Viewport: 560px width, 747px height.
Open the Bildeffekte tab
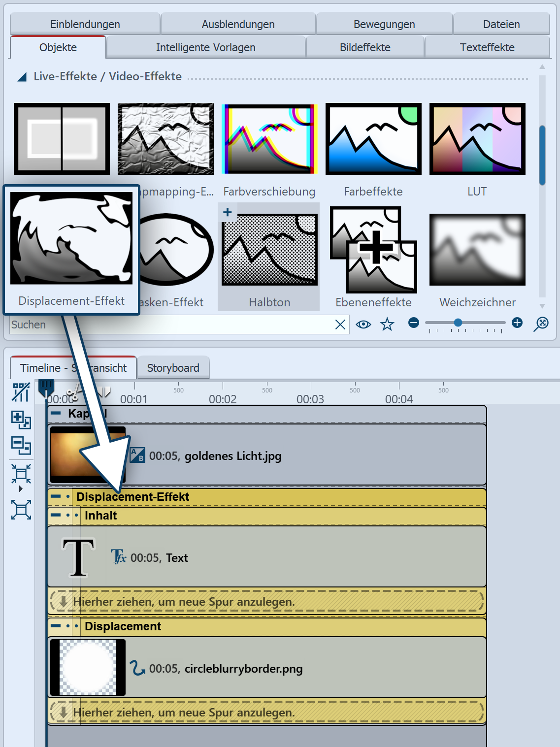(x=365, y=47)
